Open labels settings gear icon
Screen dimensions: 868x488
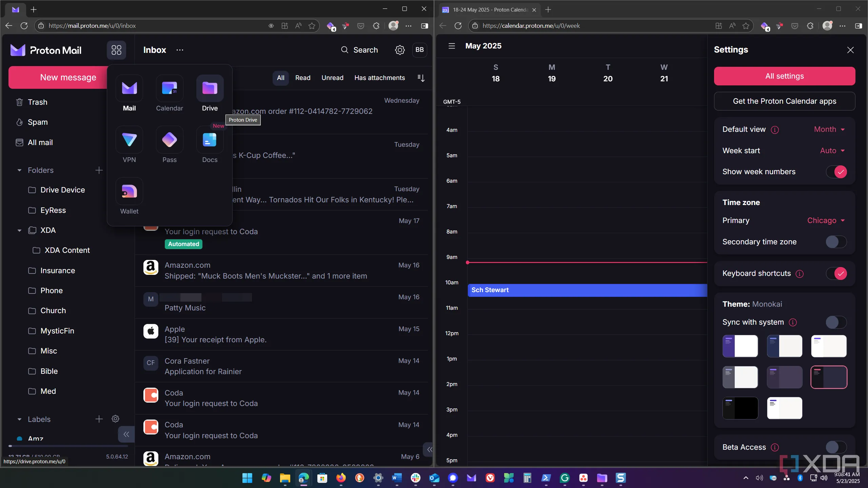point(115,419)
